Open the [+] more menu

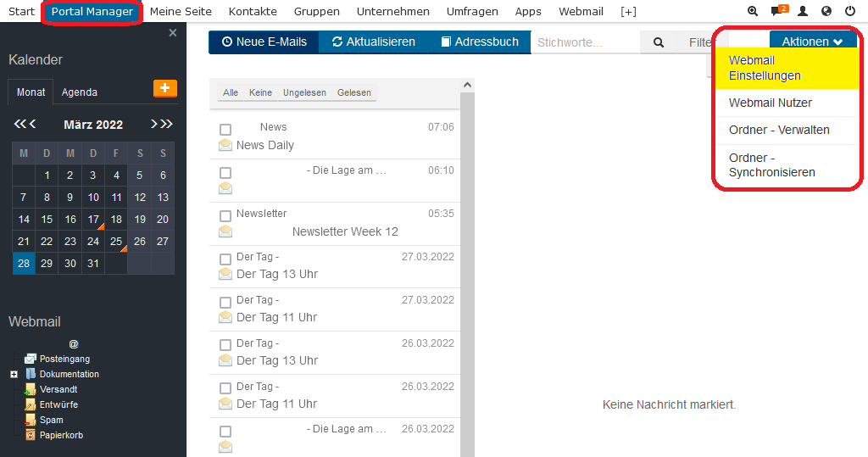click(628, 11)
